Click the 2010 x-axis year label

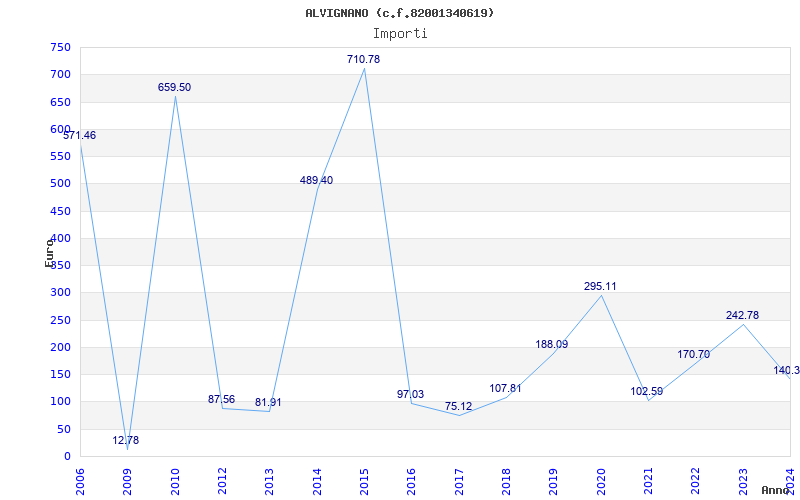[x=175, y=482]
